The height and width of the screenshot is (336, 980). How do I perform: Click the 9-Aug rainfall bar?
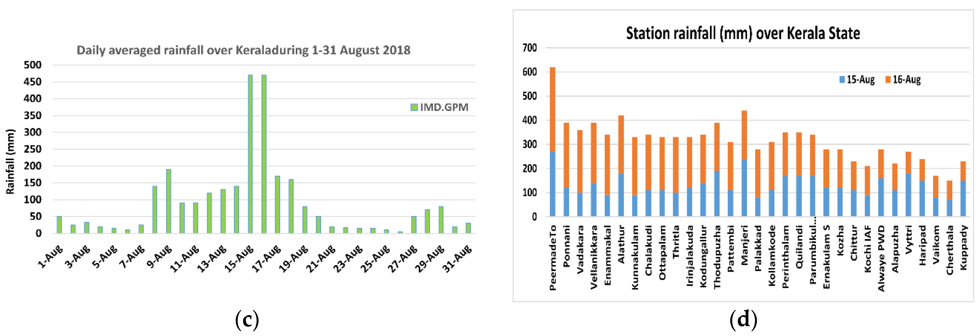point(168,201)
